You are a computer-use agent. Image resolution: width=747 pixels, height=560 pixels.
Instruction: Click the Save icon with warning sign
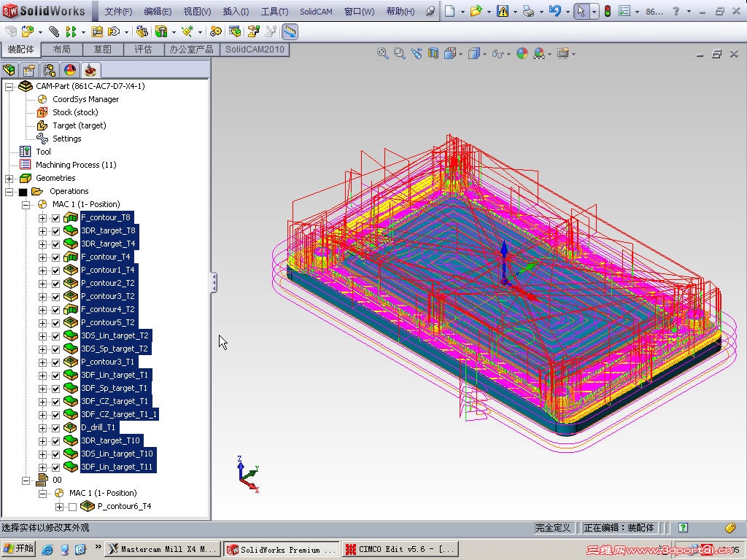pyautogui.click(x=502, y=11)
